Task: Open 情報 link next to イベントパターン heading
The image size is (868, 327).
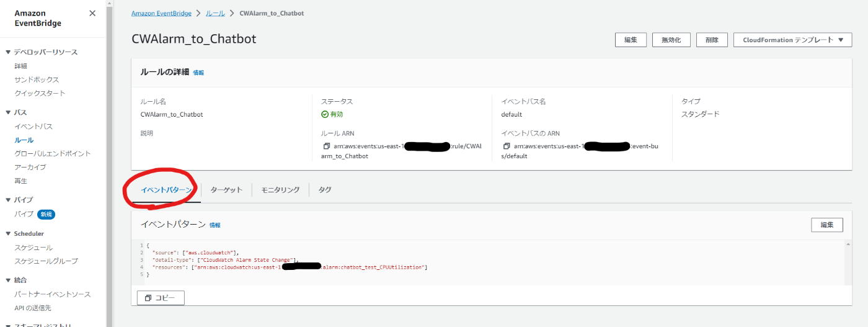Action: point(215,225)
